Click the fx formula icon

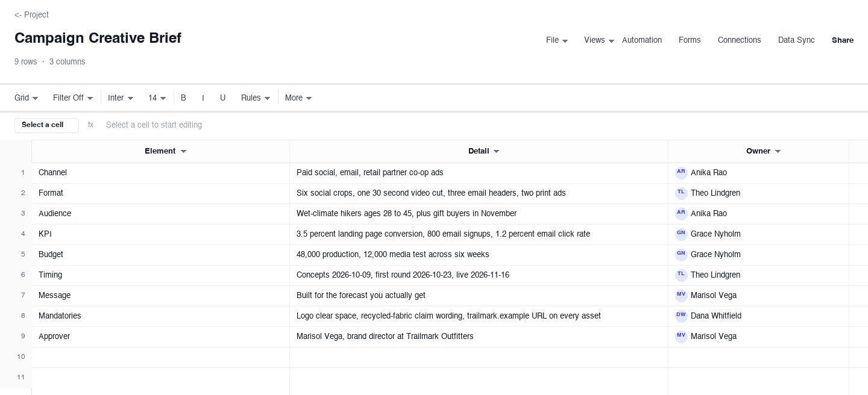point(90,125)
